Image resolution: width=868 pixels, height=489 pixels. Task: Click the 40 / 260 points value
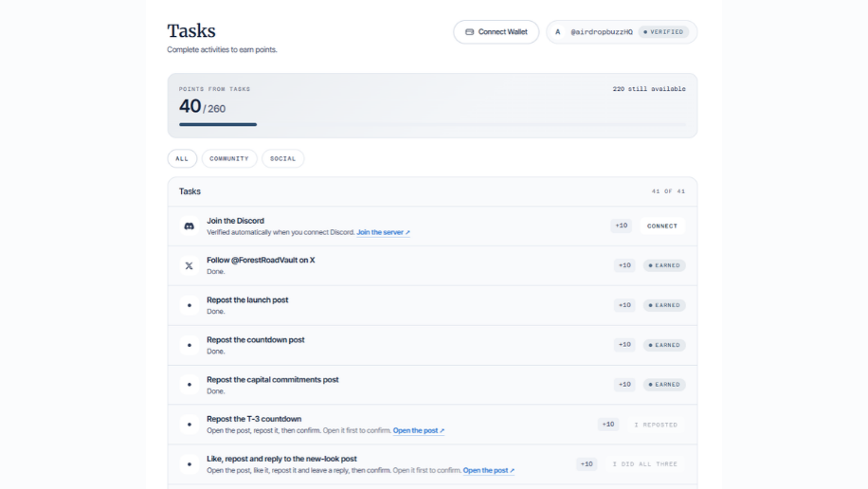202,106
